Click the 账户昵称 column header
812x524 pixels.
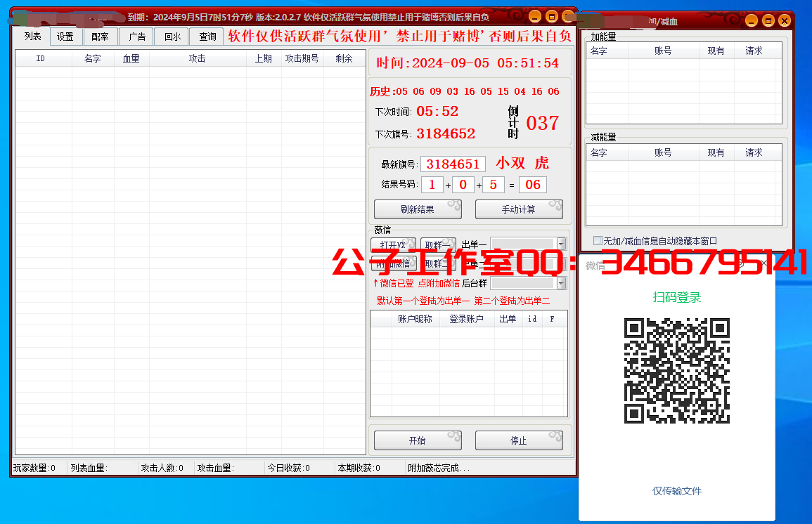pyautogui.click(x=415, y=319)
